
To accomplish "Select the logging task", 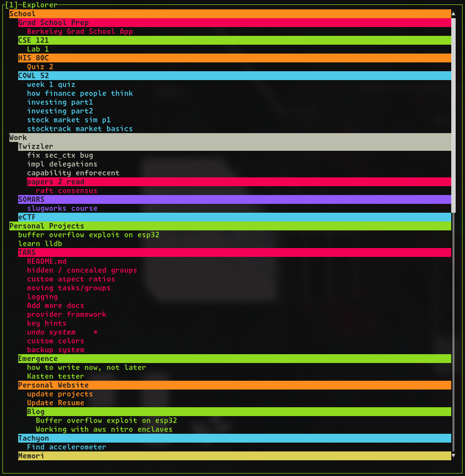I will click(x=42, y=297).
